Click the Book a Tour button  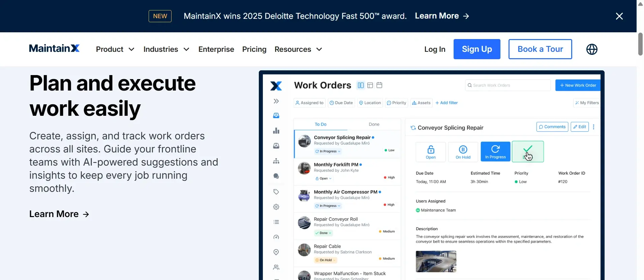[540, 49]
